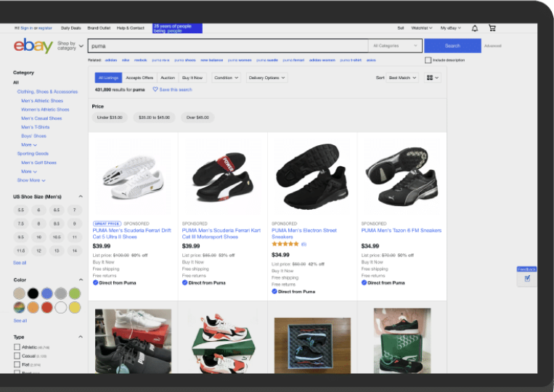This screenshot has height=392, width=554.
Task: Open PUMA Scuderia Ferrari Kart Cat III listing
Action: (221, 234)
